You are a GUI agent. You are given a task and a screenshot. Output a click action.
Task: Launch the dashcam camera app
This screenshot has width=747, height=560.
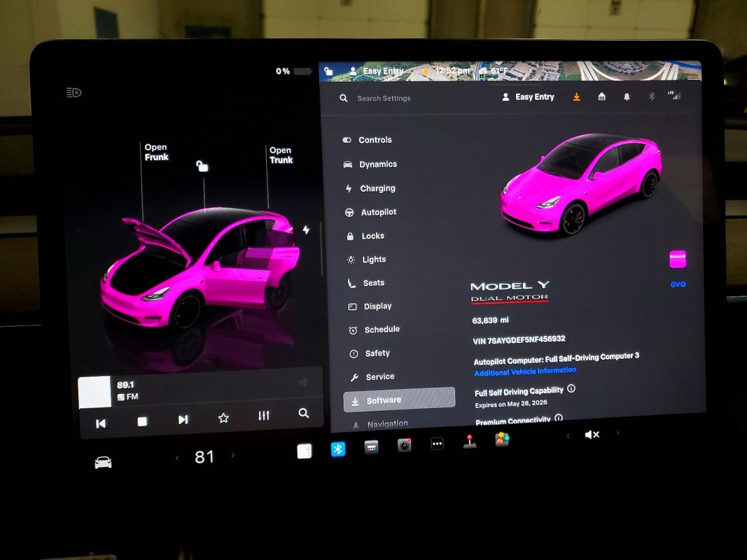(x=404, y=446)
